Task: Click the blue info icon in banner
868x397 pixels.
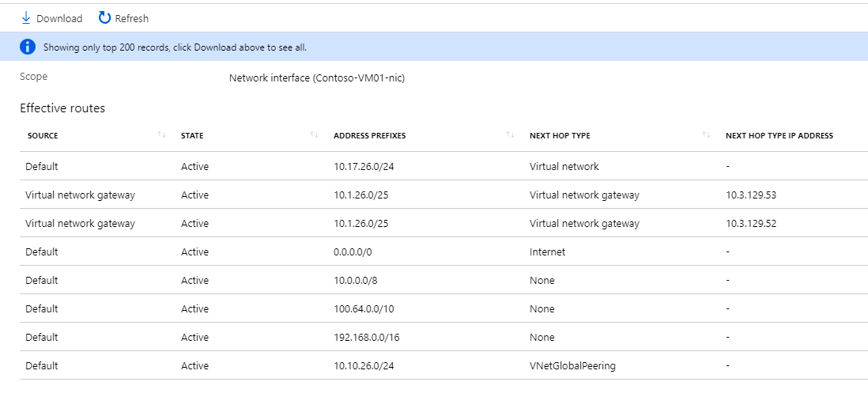Action: (x=28, y=47)
